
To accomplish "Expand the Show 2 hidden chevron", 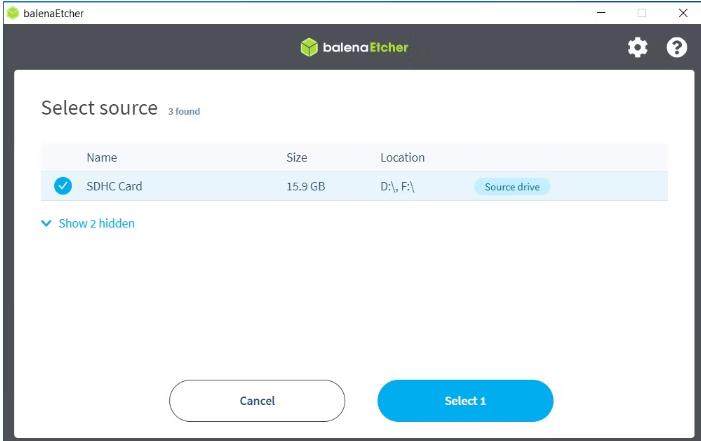I will tap(46, 223).
